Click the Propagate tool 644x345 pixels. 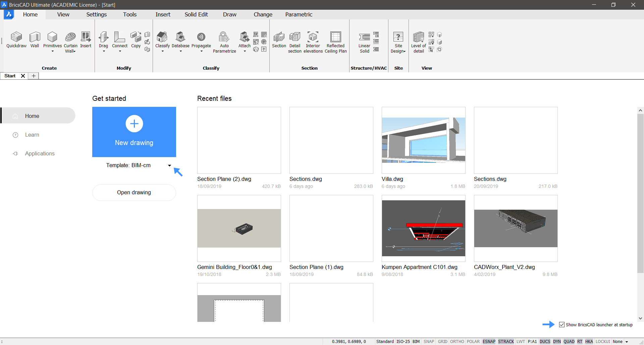201,40
